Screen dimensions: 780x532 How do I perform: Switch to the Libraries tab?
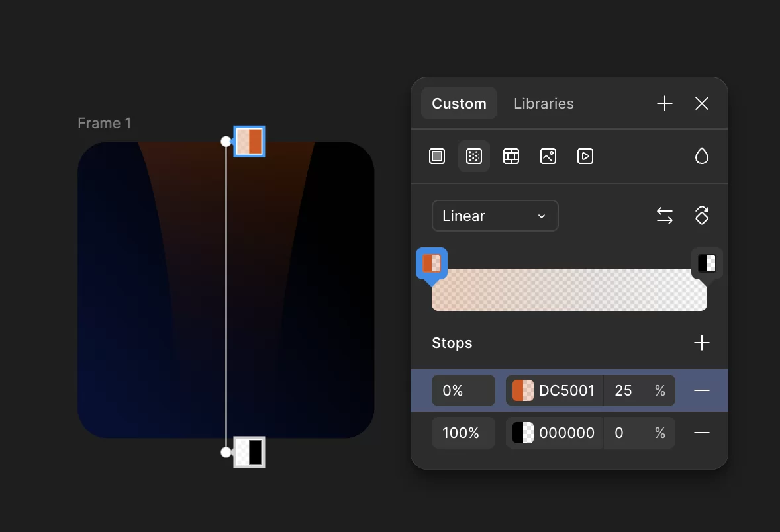(544, 103)
